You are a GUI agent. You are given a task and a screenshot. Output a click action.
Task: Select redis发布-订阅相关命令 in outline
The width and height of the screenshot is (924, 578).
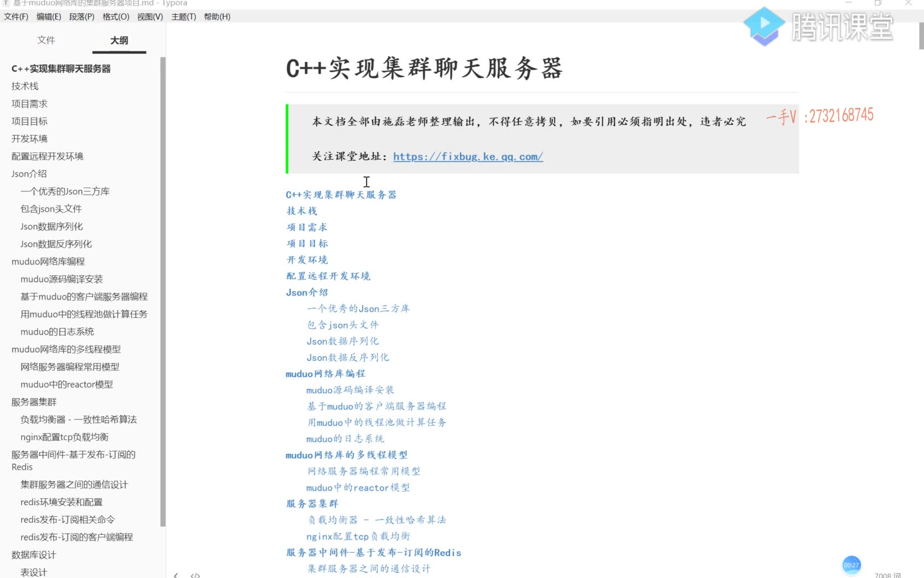pyautogui.click(x=68, y=519)
